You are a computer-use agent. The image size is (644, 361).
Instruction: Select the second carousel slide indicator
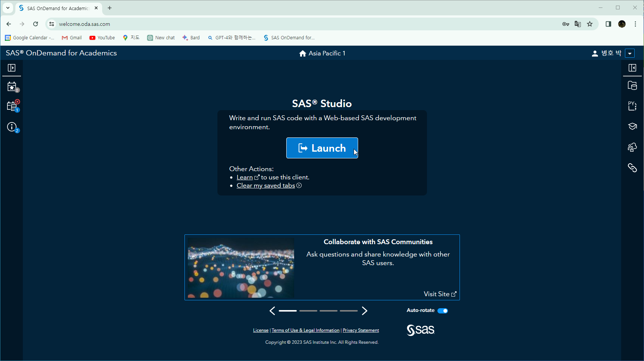point(308,311)
